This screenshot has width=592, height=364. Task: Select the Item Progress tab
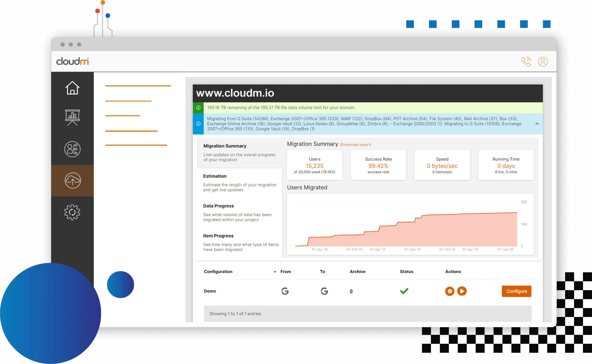(240, 242)
